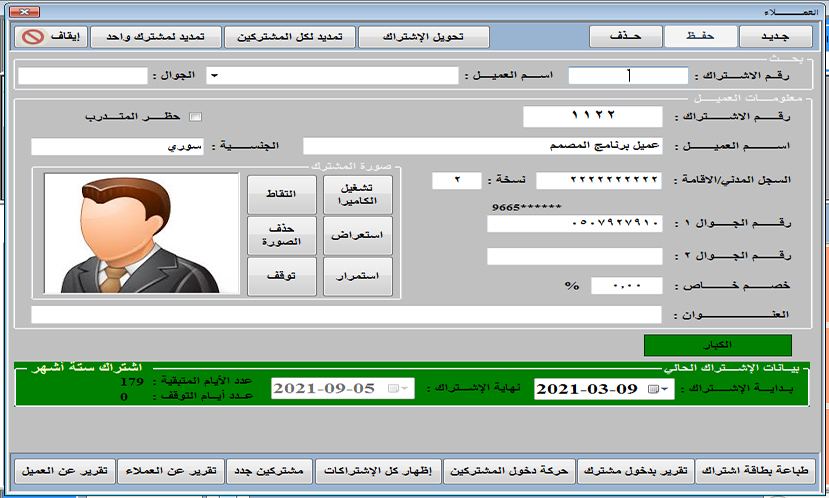Select تمديد لكل المشتركين button
This screenshot has height=498, width=829.
click(x=289, y=37)
